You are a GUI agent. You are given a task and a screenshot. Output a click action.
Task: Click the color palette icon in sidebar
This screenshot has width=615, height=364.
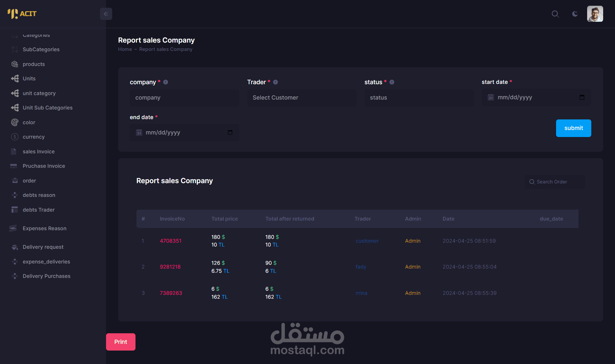coord(15,122)
